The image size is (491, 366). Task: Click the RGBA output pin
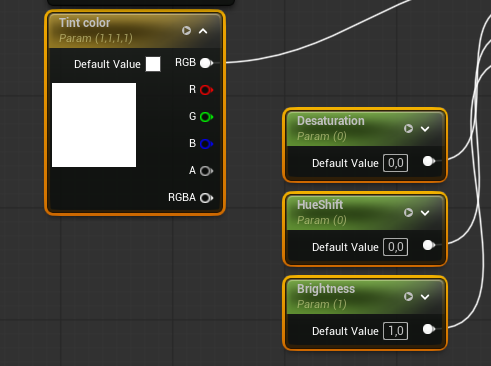(x=206, y=198)
